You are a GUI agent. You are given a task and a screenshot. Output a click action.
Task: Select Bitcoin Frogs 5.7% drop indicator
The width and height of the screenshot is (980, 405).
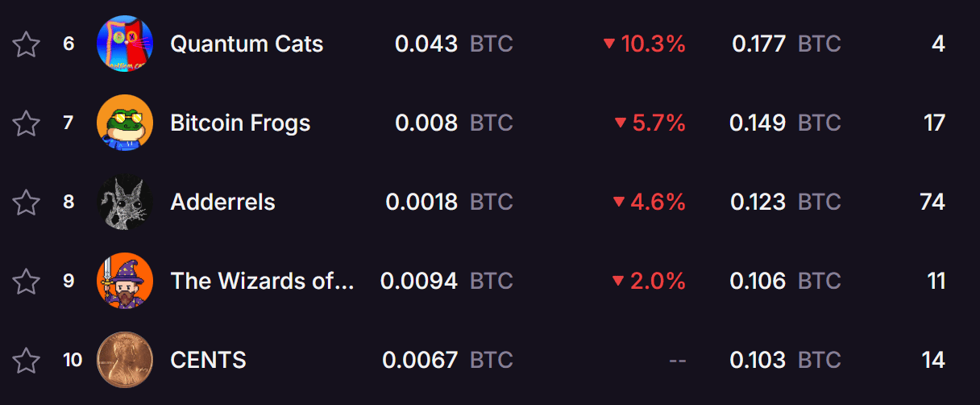click(650, 123)
